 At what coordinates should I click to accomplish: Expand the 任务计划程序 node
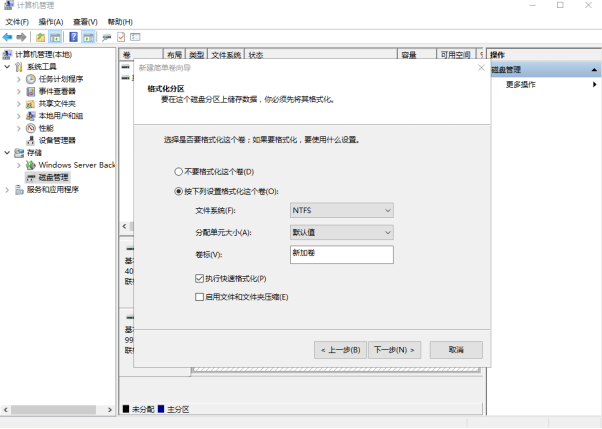pyautogui.click(x=19, y=79)
